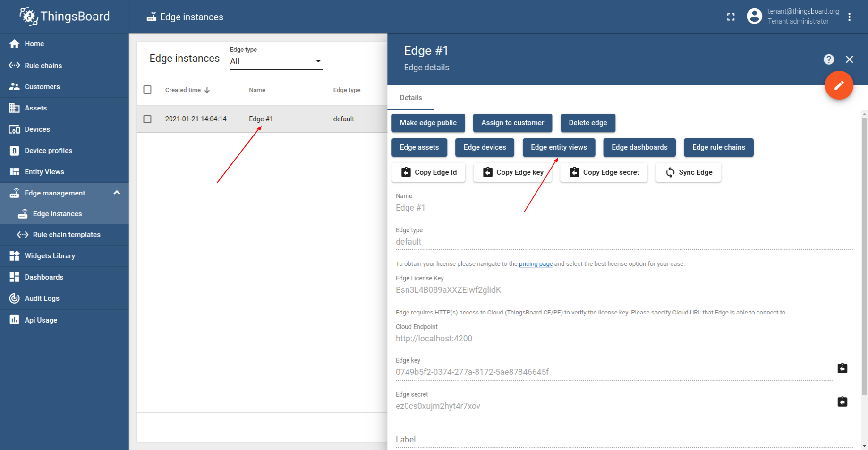This screenshot has height=450, width=868.
Task: Open the help question mark icon
Action: coord(828,59)
